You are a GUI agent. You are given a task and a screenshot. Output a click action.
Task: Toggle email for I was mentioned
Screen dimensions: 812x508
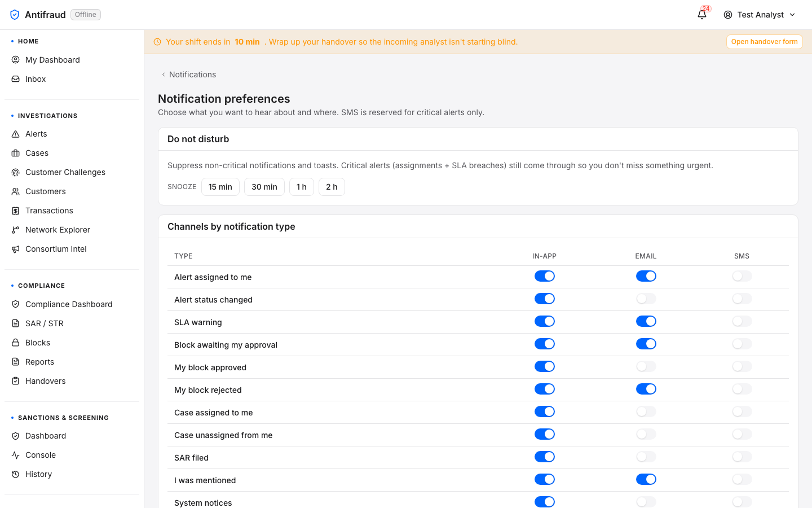pos(646,479)
